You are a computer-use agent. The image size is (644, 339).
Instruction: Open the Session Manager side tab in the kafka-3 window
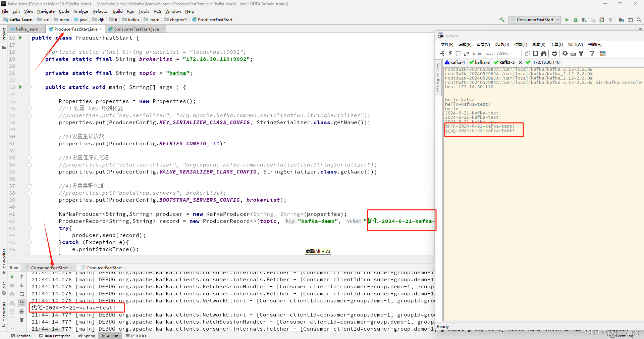(x=438, y=78)
